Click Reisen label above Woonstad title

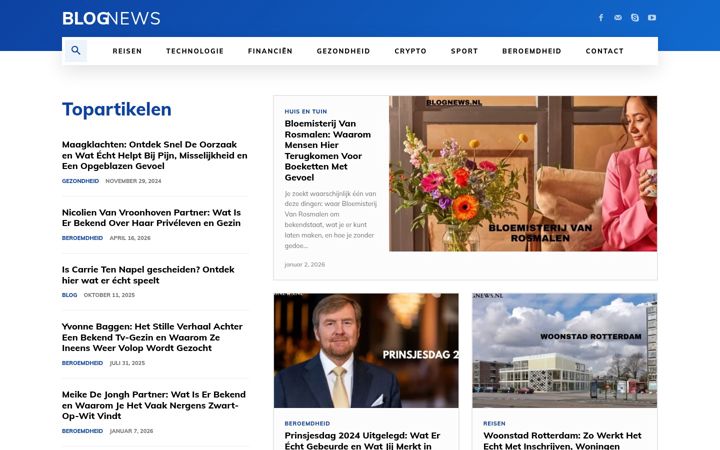point(494,423)
